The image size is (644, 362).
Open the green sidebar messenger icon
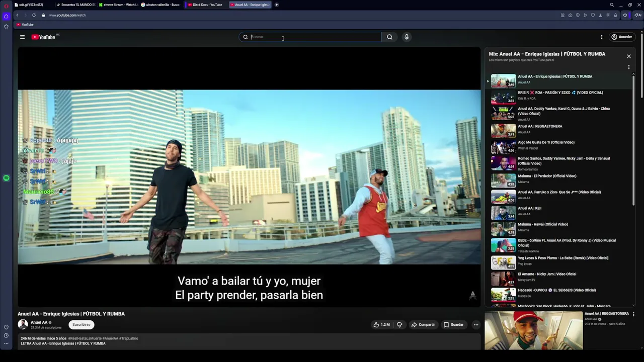[6, 178]
